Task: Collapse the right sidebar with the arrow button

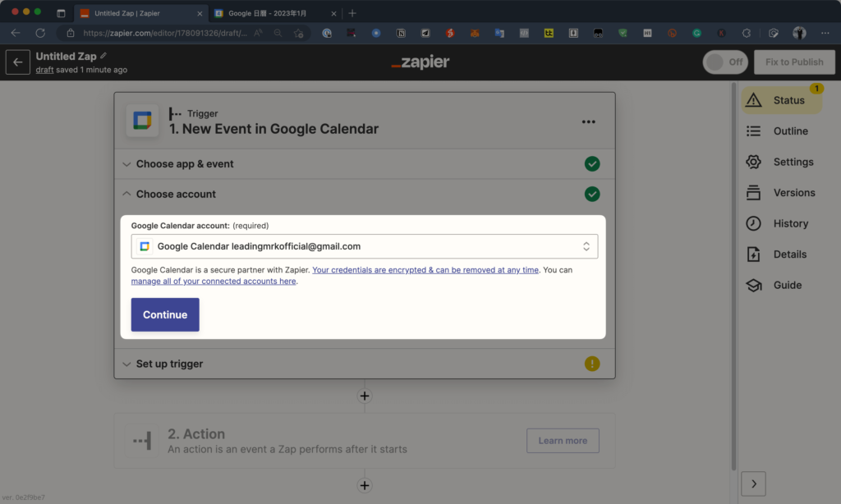Action: (x=754, y=483)
